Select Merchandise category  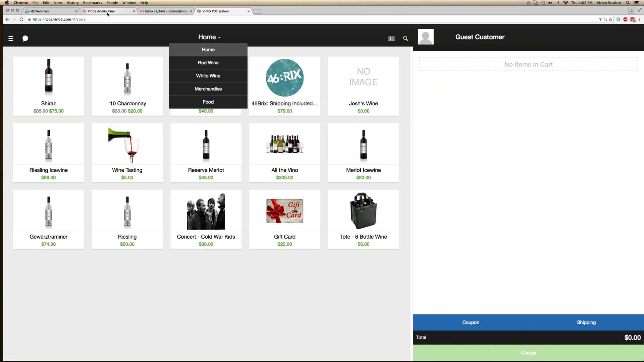point(208,89)
